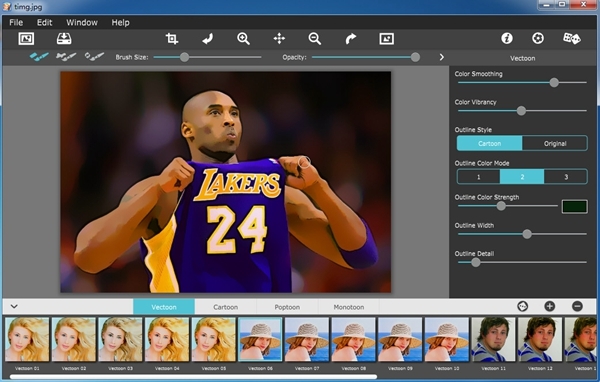Image resolution: width=600 pixels, height=382 pixels.
Task: Click the redo arrow icon
Action: point(351,39)
